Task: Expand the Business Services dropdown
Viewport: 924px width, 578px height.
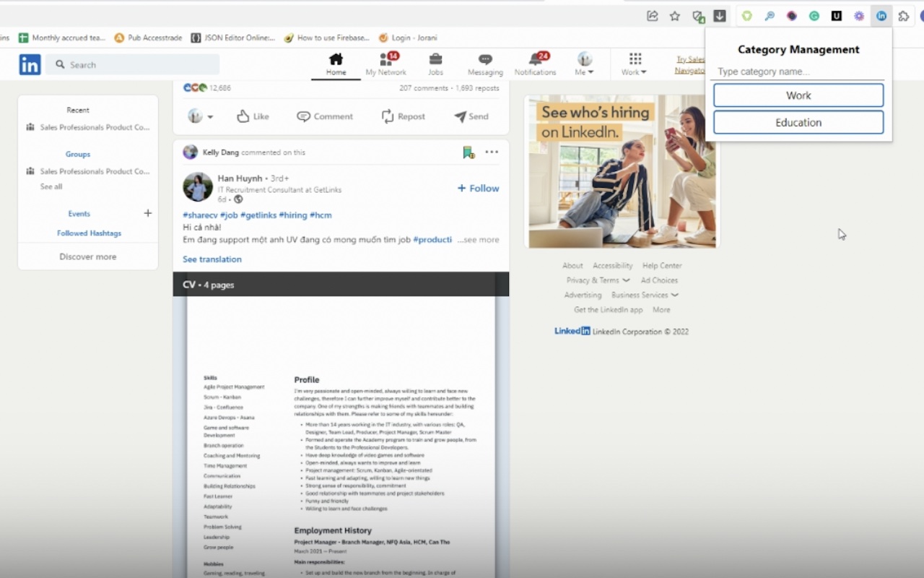Action: point(645,295)
